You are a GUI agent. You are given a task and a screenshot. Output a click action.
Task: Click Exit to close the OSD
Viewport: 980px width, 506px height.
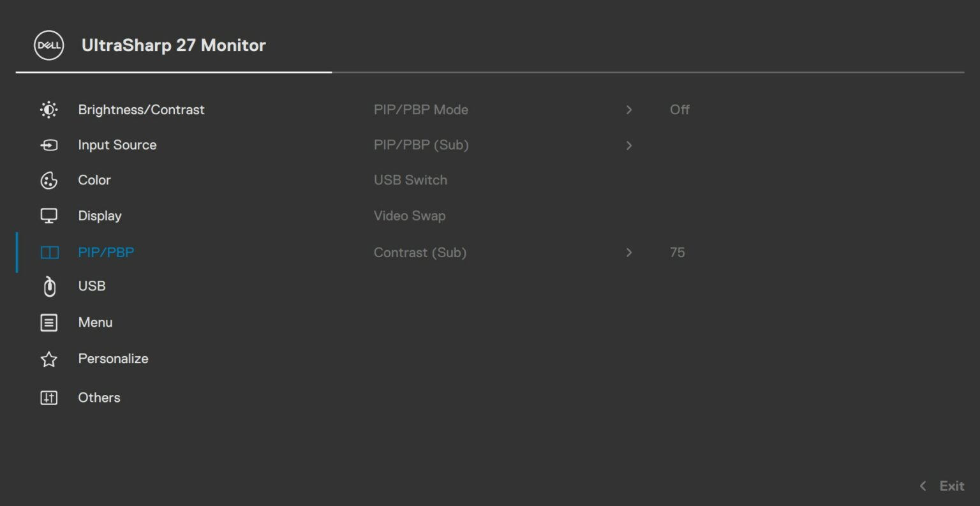point(951,486)
